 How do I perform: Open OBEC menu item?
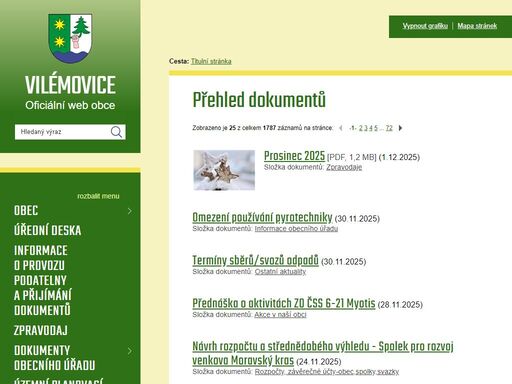(x=26, y=211)
